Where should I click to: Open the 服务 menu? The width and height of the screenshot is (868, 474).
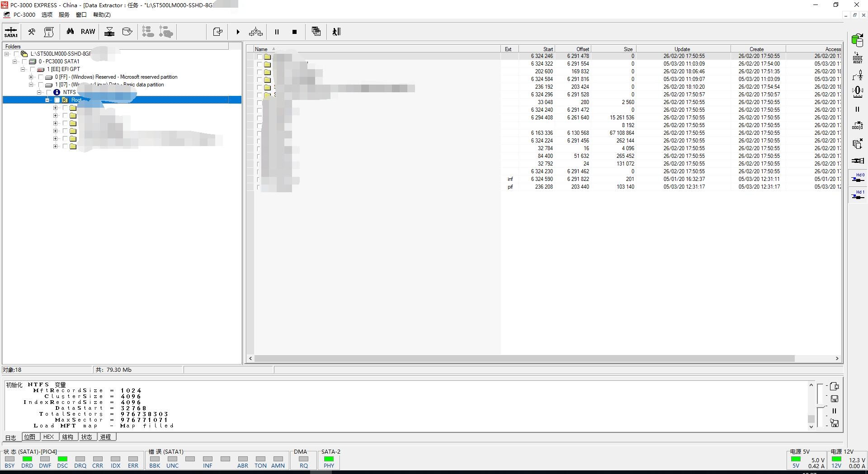pos(64,15)
